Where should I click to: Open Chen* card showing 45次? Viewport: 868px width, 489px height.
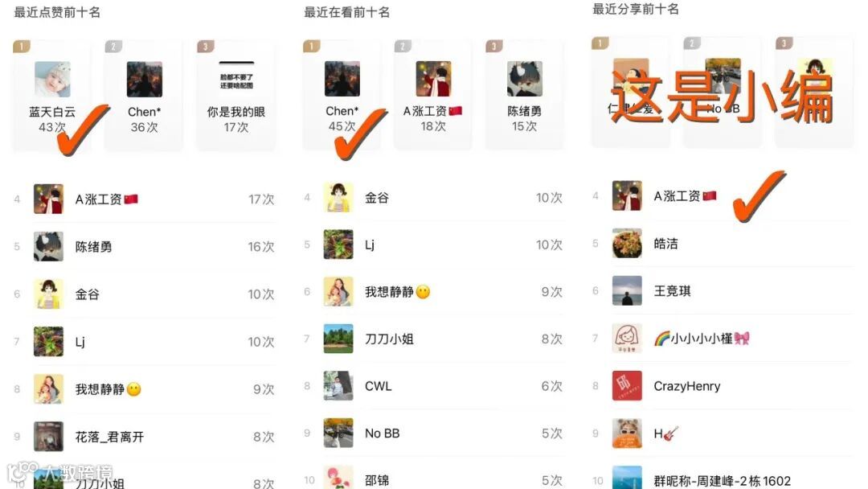point(342,95)
